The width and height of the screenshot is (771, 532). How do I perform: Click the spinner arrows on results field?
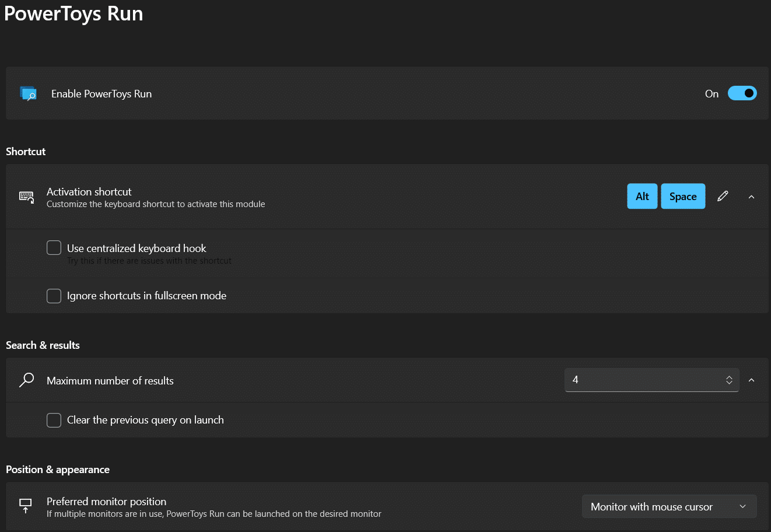pos(729,380)
